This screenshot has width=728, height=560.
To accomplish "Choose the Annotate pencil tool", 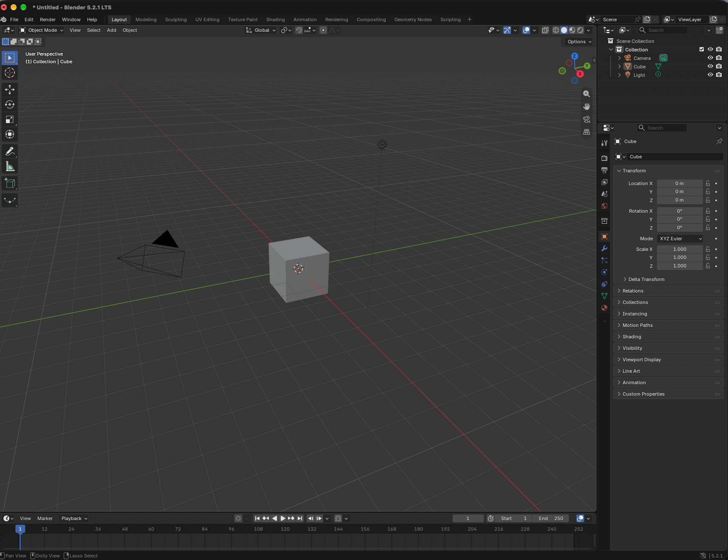I will click(x=10, y=152).
